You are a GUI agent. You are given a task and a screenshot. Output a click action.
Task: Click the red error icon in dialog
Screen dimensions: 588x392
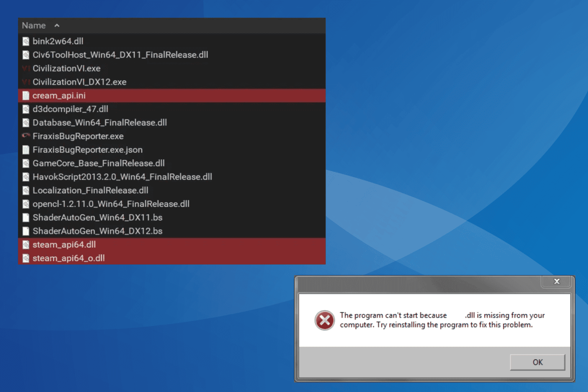pos(325,320)
